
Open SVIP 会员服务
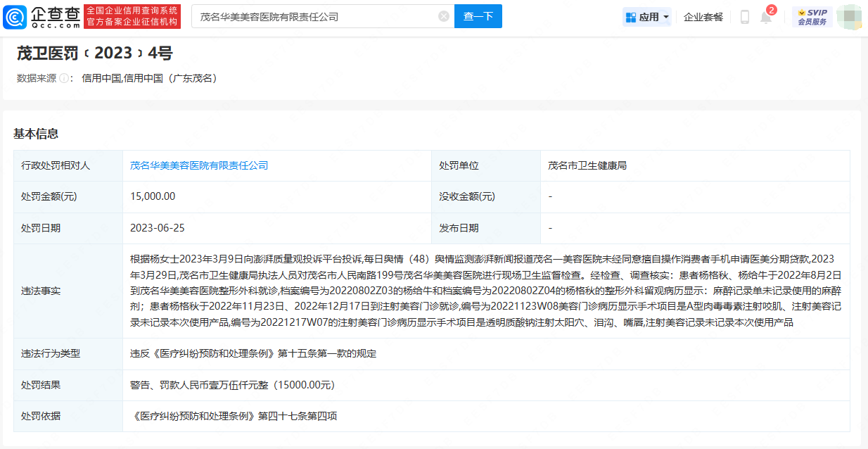pos(812,17)
